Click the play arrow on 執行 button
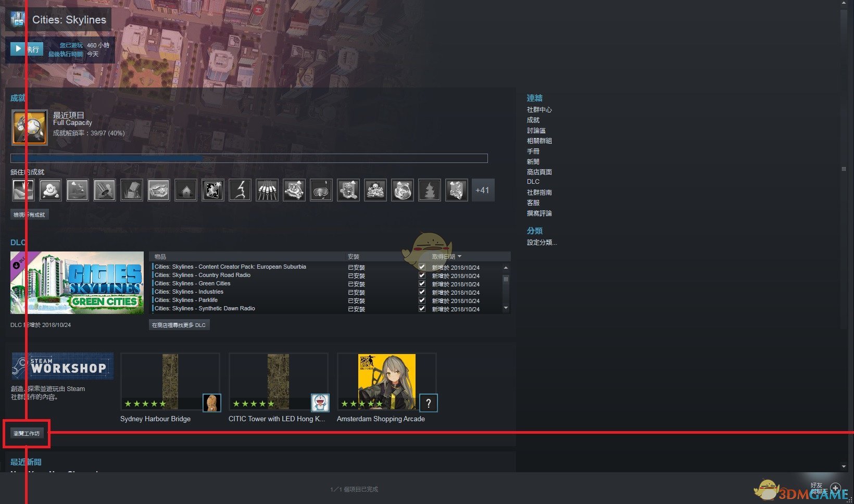Viewport: 854px width, 504px height. [x=18, y=48]
